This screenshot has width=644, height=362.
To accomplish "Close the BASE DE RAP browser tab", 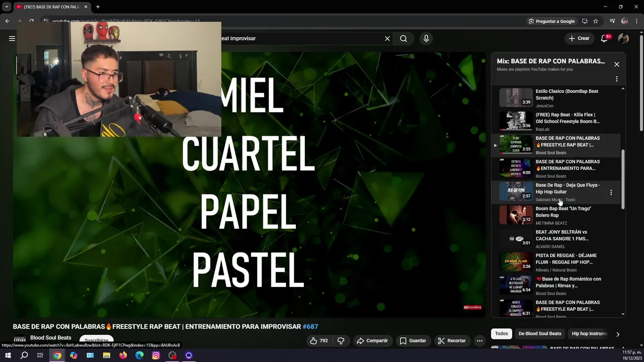I will coord(86,7).
